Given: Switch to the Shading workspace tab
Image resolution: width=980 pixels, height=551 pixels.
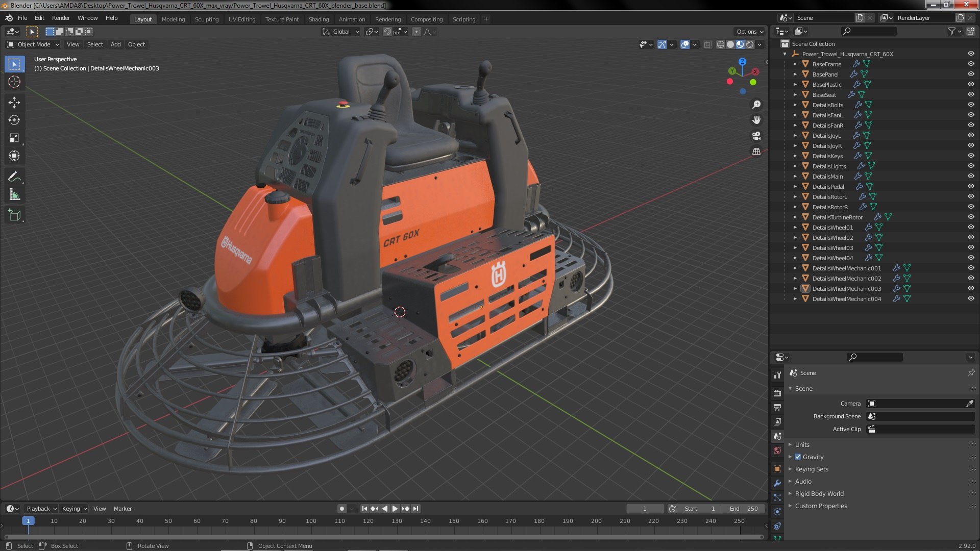Looking at the screenshot, I should click(x=318, y=19).
